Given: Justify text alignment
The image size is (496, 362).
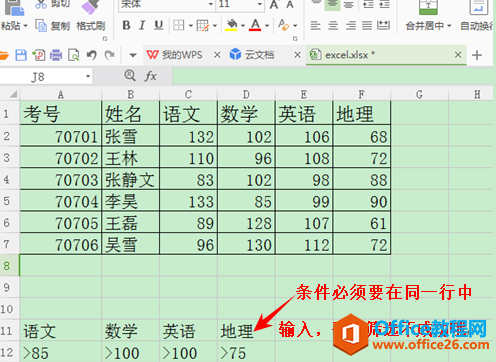Looking at the screenshot, I should 367,25.
